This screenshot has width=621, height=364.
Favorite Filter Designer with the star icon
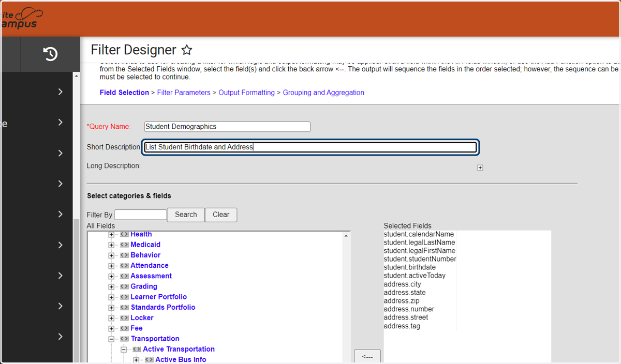pos(187,50)
